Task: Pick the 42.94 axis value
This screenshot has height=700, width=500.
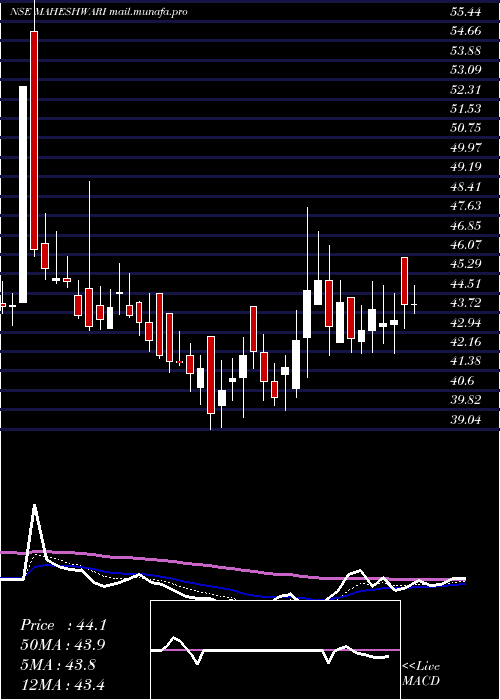Action: point(466,322)
